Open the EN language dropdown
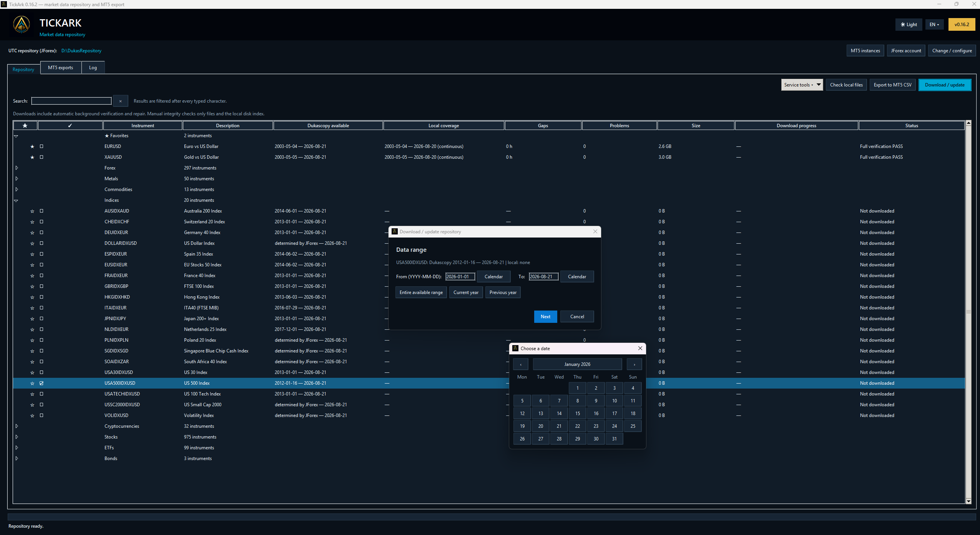The width and height of the screenshot is (980, 535). pos(934,25)
